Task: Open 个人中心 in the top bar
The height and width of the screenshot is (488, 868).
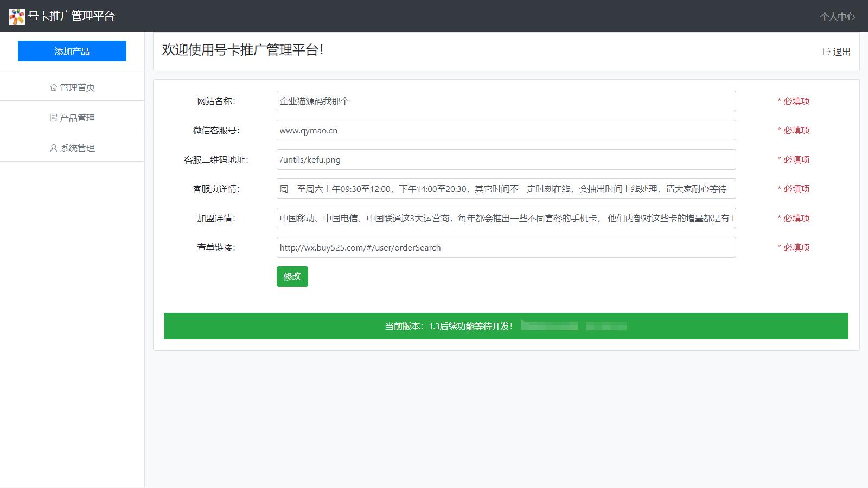Action: pyautogui.click(x=837, y=16)
